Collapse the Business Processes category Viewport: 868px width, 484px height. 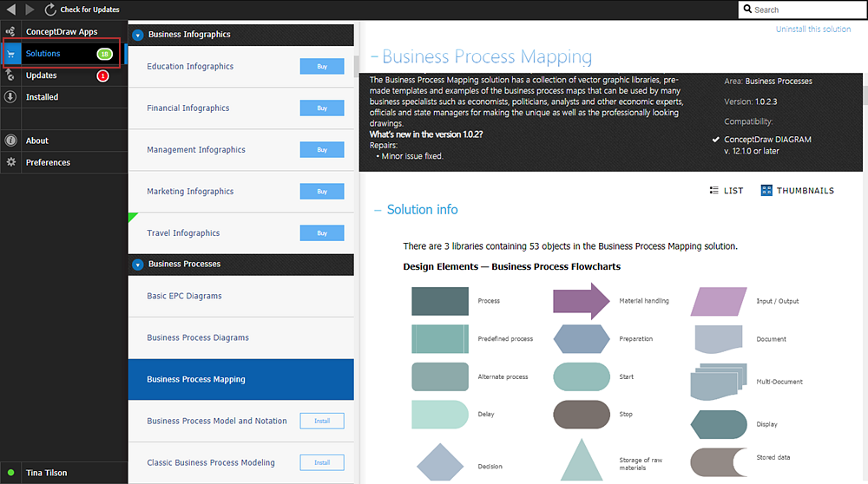(x=138, y=265)
